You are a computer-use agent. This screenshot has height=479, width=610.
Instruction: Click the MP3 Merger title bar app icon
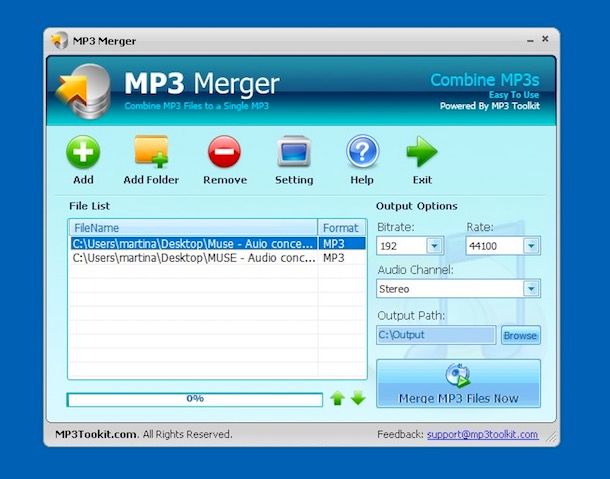click(59, 40)
